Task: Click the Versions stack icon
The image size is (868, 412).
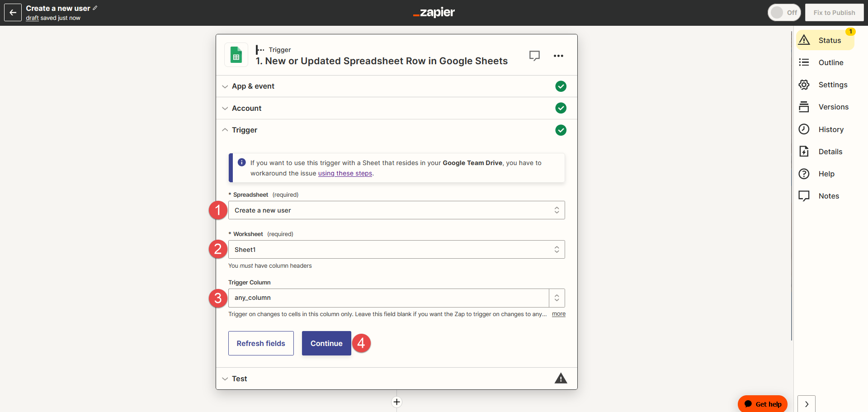Action: click(x=804, y=107)
